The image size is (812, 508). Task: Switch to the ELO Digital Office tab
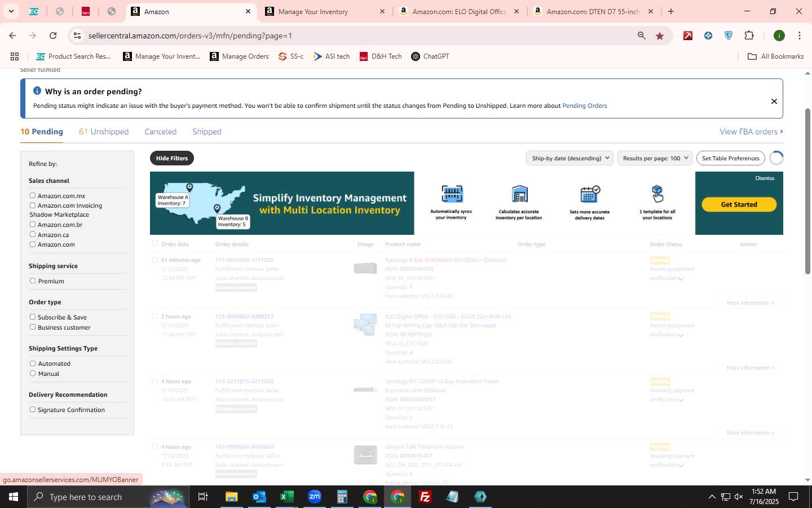[459, 11]
